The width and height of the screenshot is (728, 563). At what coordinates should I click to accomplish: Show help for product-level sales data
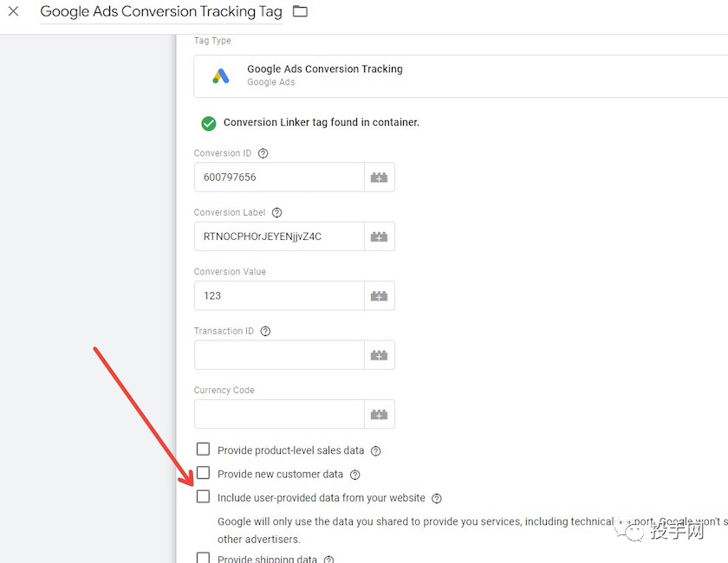point(375,451)
